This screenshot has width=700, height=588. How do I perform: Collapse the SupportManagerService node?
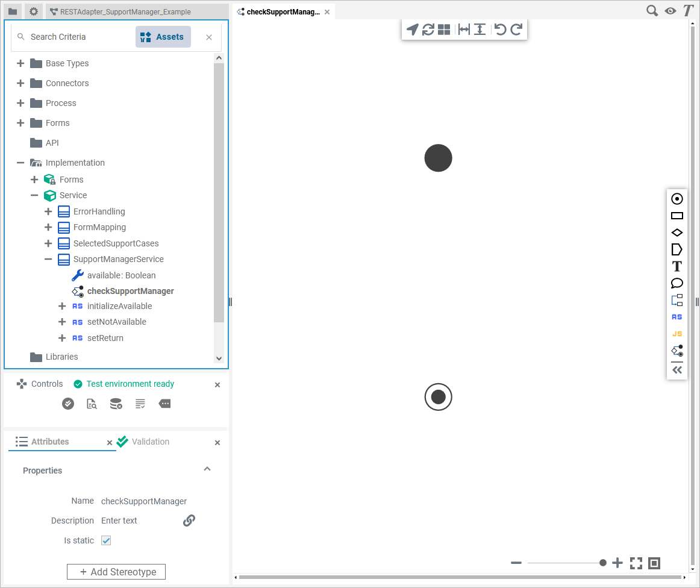pos(48,259)
